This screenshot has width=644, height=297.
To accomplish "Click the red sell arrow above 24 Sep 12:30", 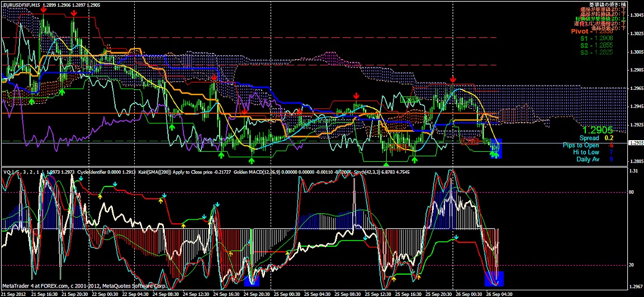I will tap(214, 78).
